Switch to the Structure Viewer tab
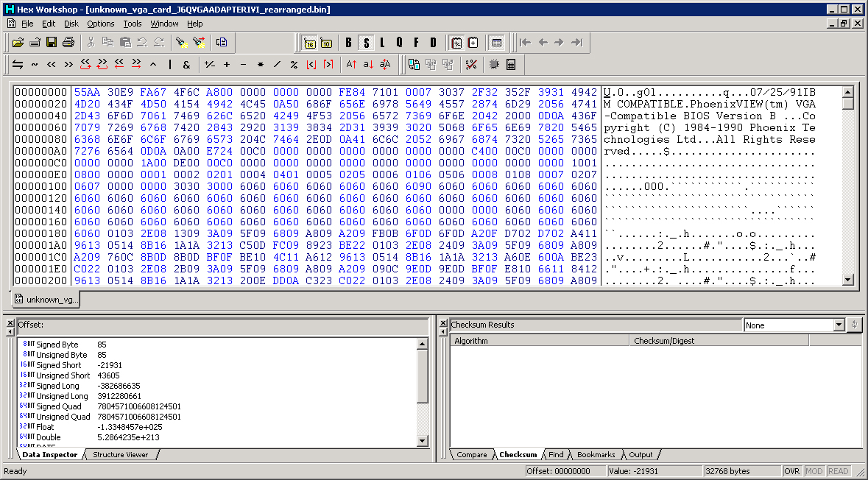Screen dimensions: 868x480 pos(120,455)
